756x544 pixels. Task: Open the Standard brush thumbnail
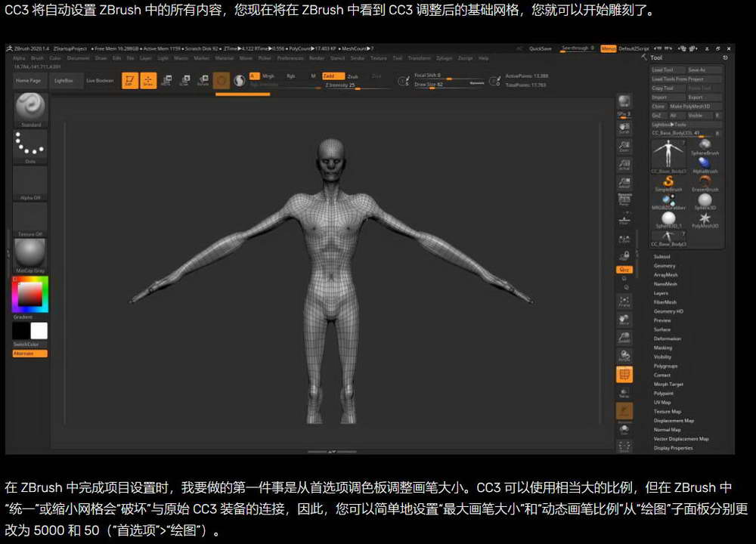point(30,110)
